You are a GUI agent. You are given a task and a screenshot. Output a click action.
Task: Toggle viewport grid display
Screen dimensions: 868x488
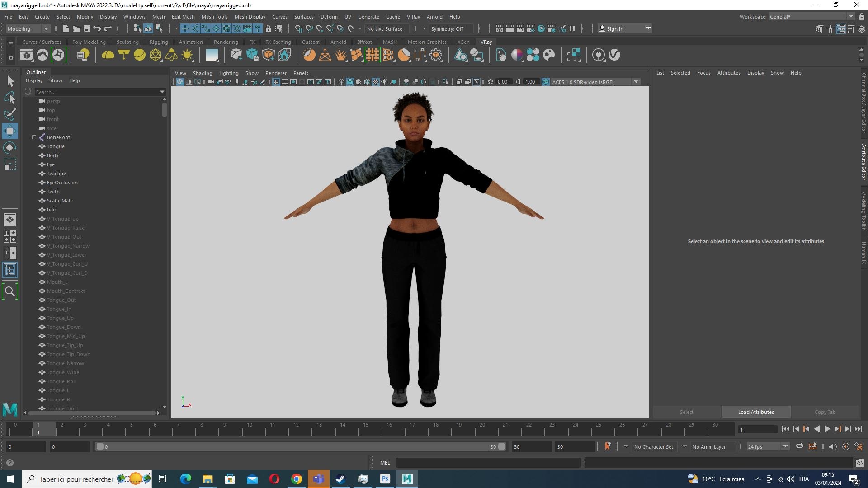[276, 82]
